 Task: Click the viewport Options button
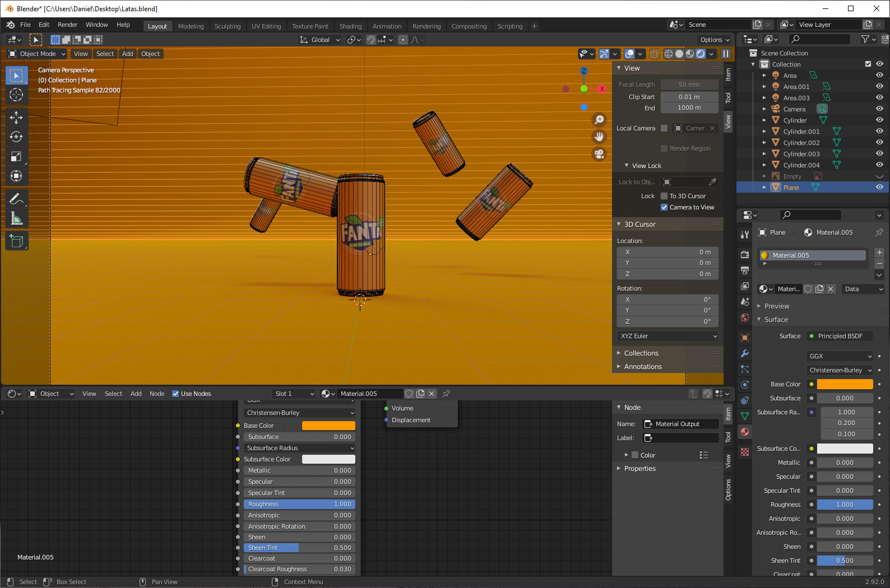[715, 40]
